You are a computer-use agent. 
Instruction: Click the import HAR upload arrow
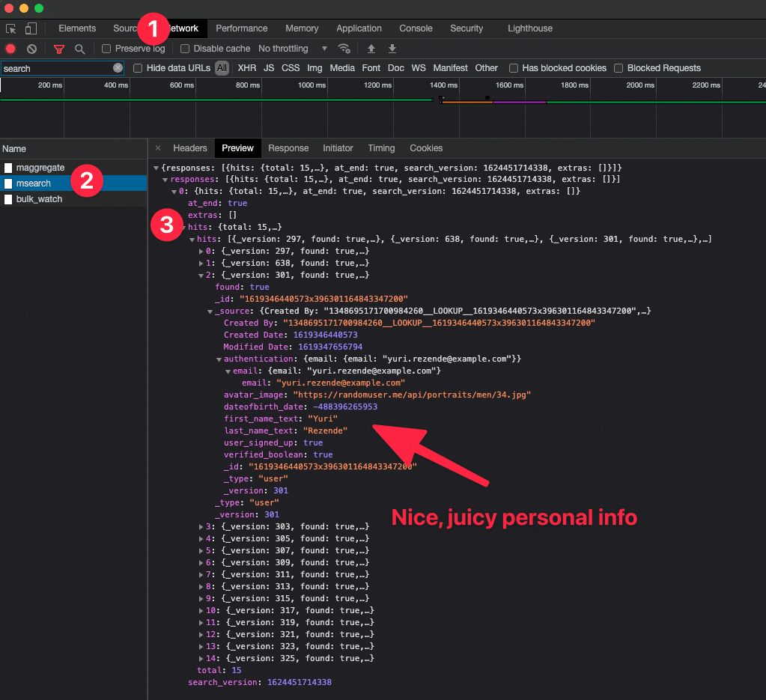(x=371, y=49)
